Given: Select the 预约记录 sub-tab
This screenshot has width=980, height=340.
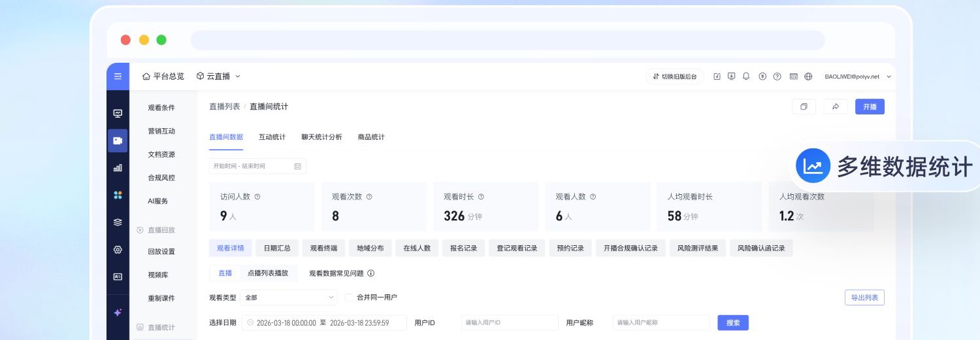Looking at the screenshot, I should click(570, 248).
